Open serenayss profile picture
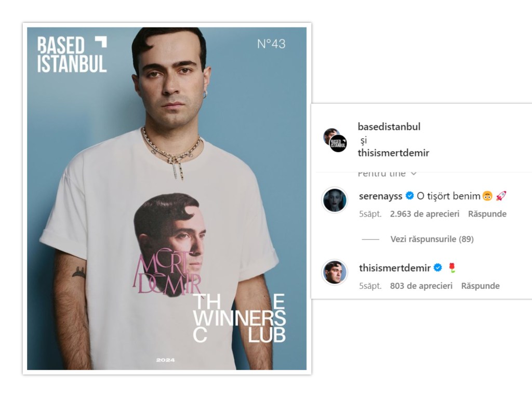532x399 pixels. (335, 200)
